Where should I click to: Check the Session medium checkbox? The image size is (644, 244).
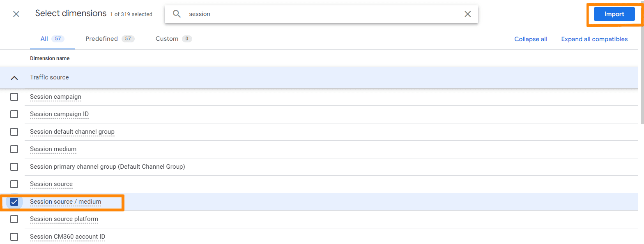tap(14, 149)
